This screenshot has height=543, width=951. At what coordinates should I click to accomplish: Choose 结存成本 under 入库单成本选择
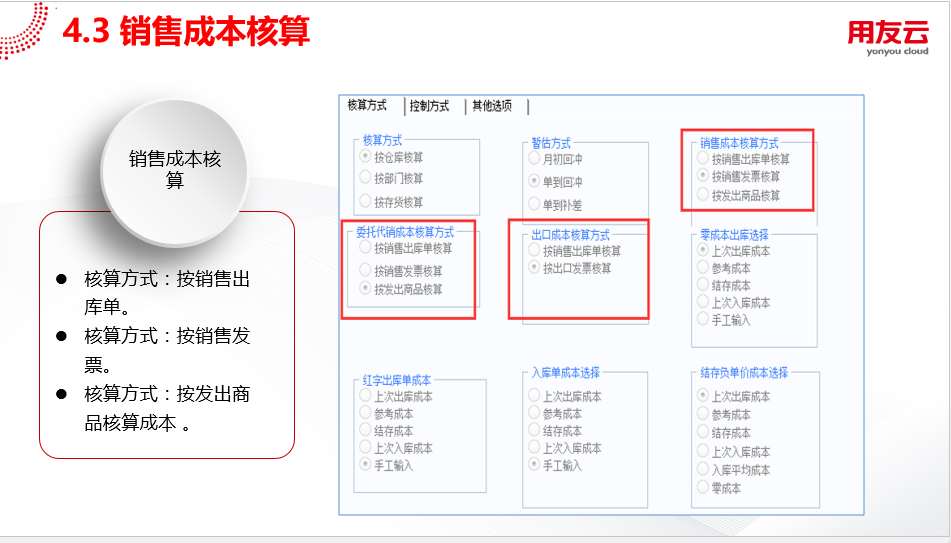click(x=535, y=431)
